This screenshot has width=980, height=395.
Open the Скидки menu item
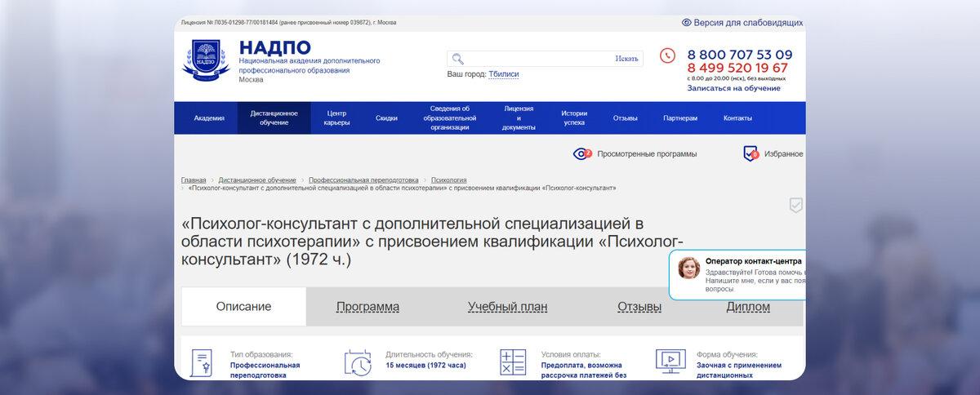pos(386,118)
